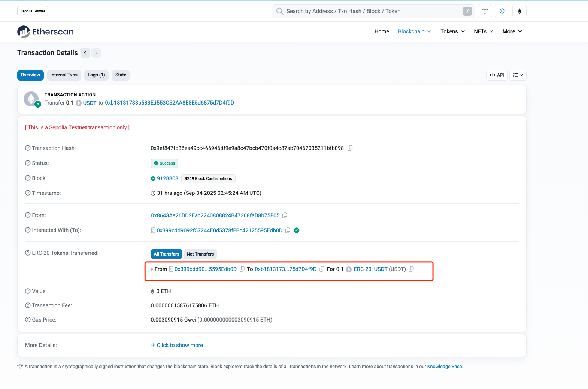Click the help icon beside Interacted With
The height and width of the screenshot is (389, 588).
tap(28, 230)
